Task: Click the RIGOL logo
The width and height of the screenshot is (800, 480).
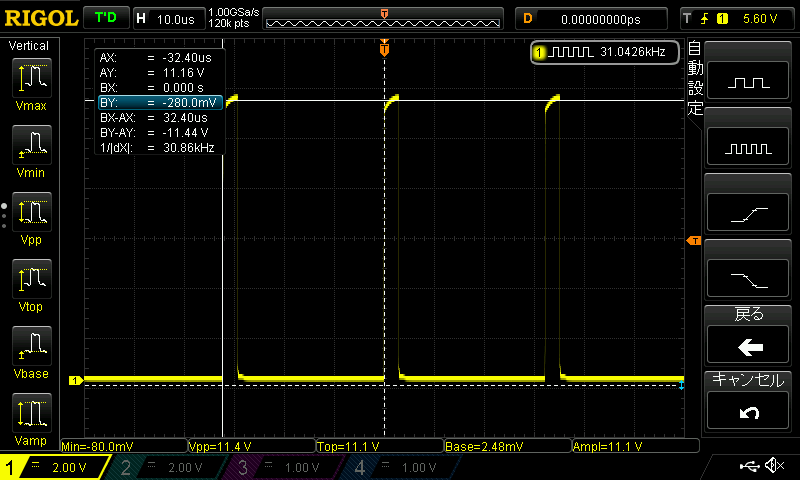Action: [41, 18]
